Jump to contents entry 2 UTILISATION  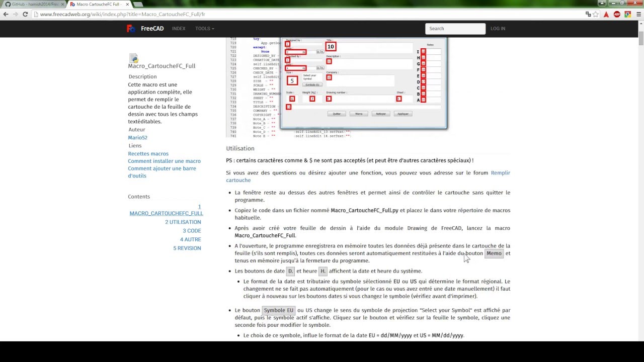click(x=183, y=222)
